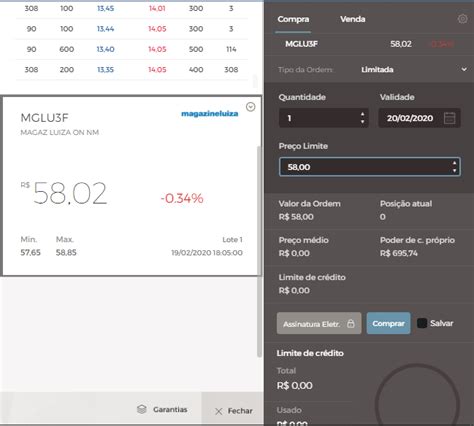474x426 pixels.
Task: Click the Lote 1 label
Action: coord(232,240)
